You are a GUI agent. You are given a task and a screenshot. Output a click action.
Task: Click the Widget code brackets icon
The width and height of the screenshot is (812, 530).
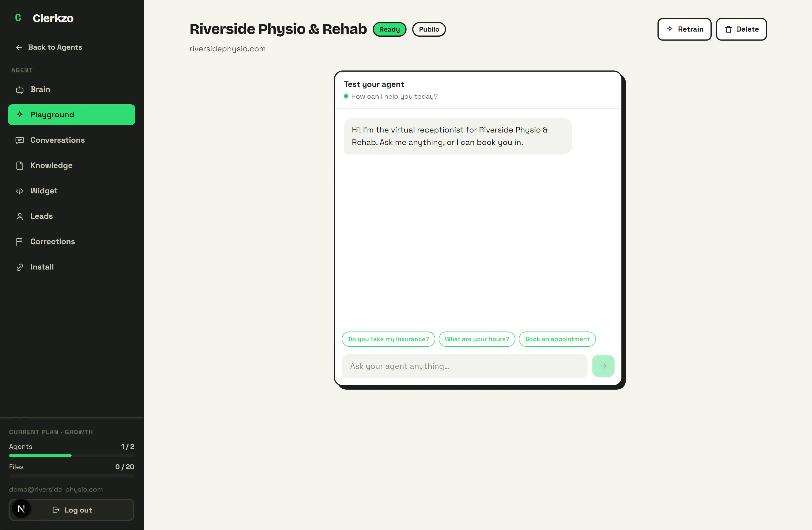(x=20, y=191)
